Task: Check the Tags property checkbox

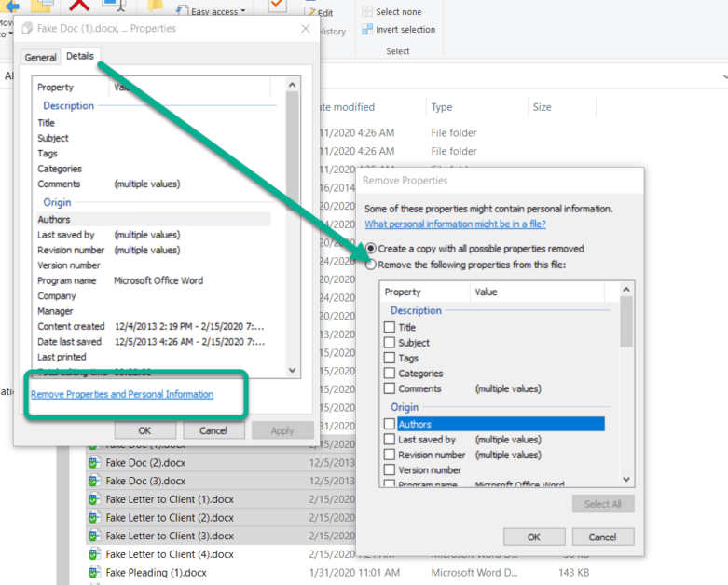Action: pos(390,358)
